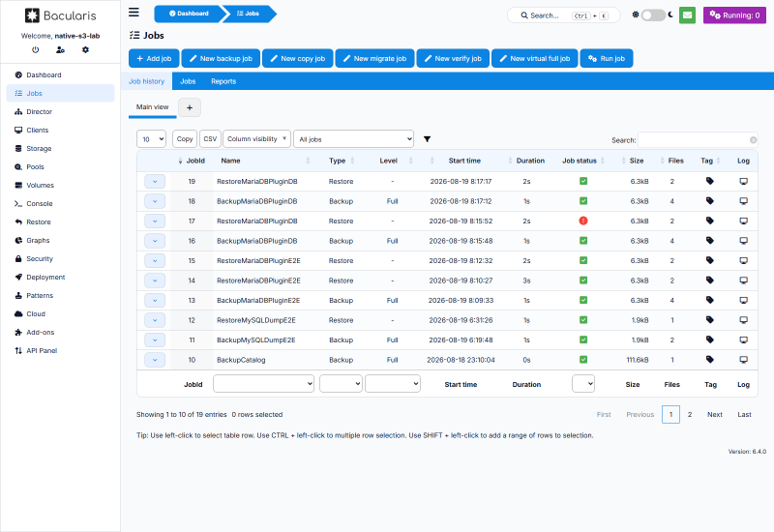Add a new view with plus tab
The height and width of the screenshot is (532, 774).
(190, 107)
